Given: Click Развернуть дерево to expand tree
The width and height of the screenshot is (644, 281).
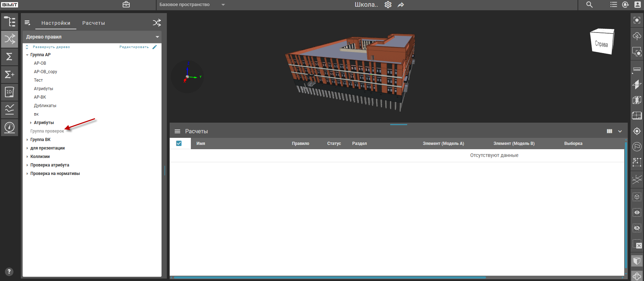Looking at the screenshot, I should pyautogui.click(x=51, y=47).
